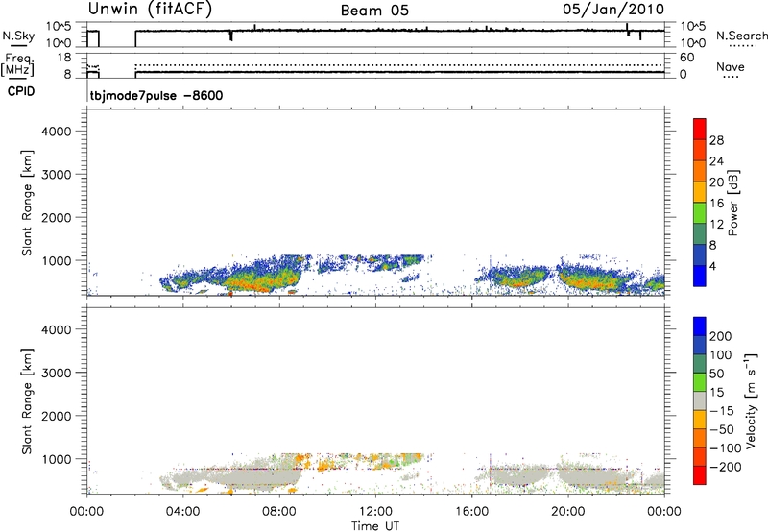Click the "N.Search" legend label
This screenshot has width=768, height=532.
[742, 36]
